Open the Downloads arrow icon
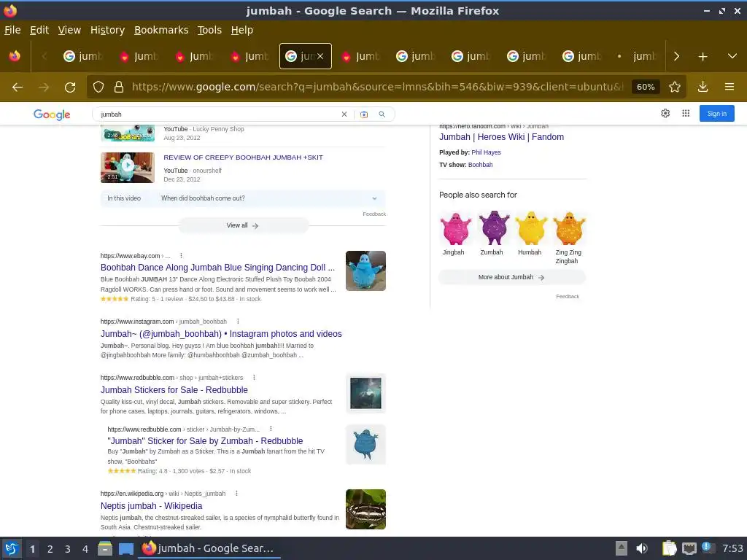747x560 pixels. pyautogui.click(x=703, y=87)
